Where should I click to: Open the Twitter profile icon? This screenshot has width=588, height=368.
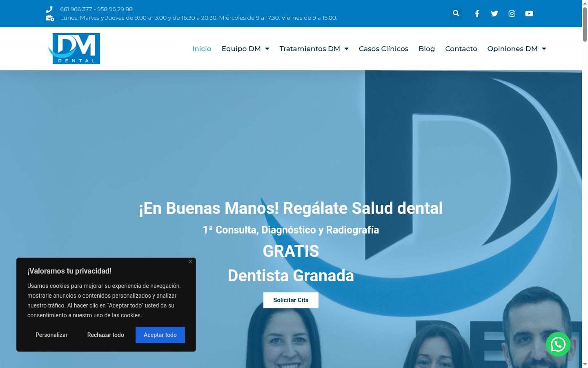(494, 13)
